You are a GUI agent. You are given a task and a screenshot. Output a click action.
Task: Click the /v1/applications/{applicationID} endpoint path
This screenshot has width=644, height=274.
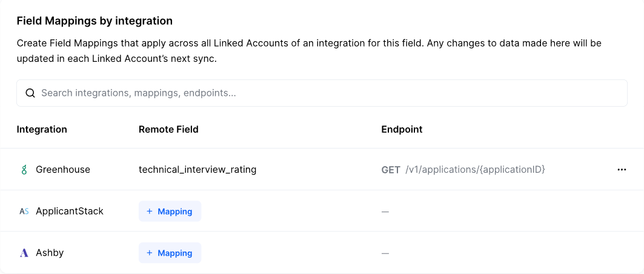click(476, 170)
